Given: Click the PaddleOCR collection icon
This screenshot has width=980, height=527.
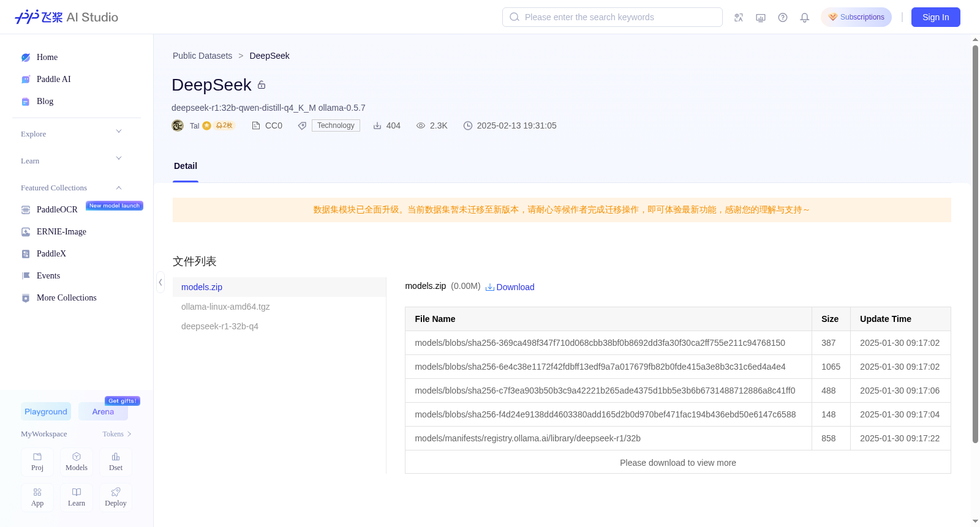Looking at the screenshot, I should tap(26, 210).
